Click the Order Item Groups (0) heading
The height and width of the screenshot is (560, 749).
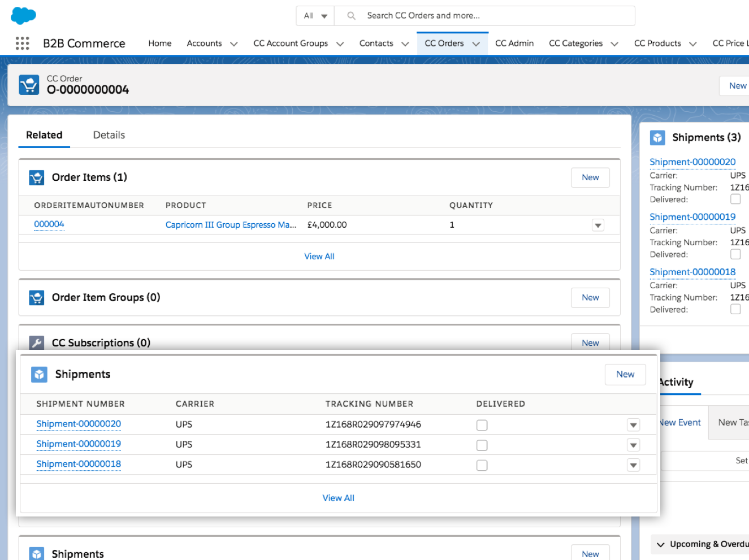tap(106, 297)
